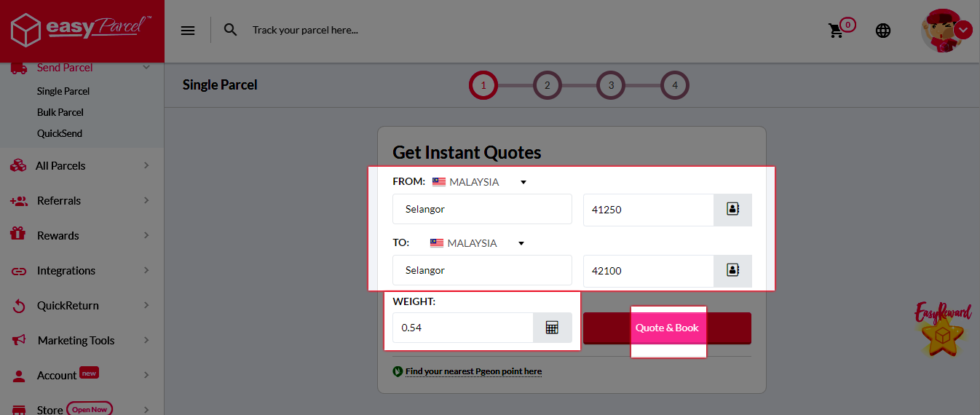The height and width of the screenshot is (415, 980).
Task: Select Single Parcel in sidebar
Action: pos(63,91)
